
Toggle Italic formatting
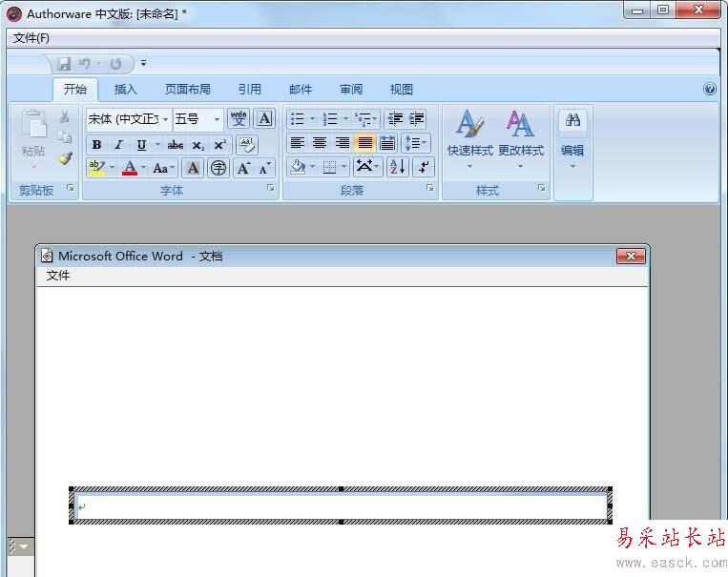[x=119, y=145]
